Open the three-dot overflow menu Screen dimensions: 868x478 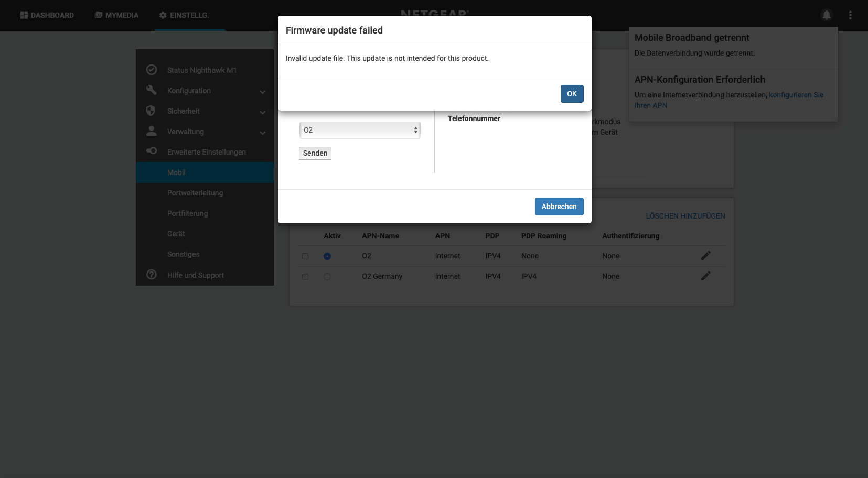pos(850,15)
